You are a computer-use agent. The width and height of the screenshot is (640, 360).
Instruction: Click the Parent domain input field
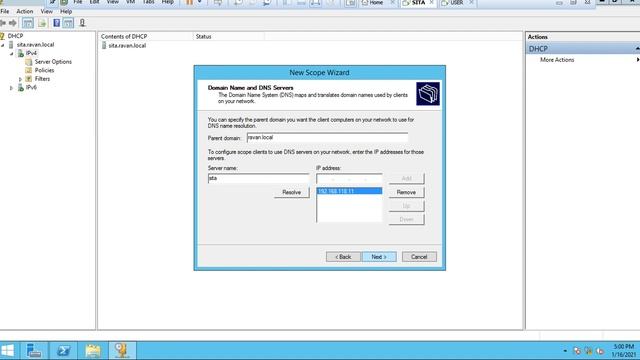327,138
